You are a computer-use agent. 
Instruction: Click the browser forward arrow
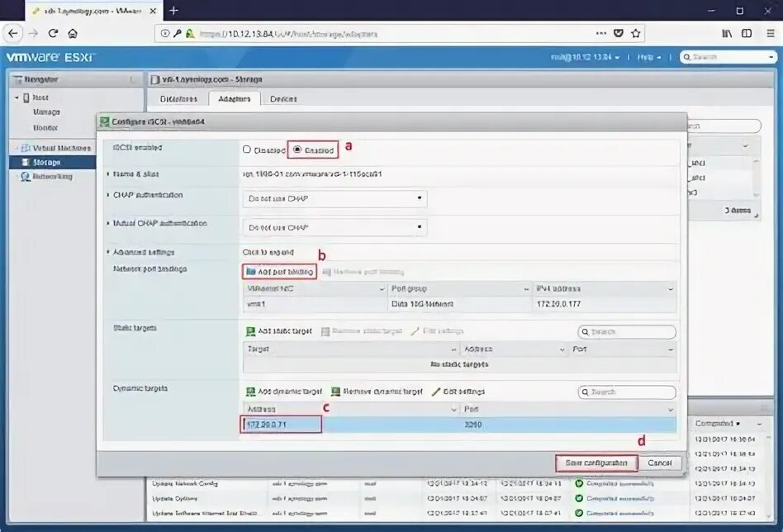click(x=34, y=34)
